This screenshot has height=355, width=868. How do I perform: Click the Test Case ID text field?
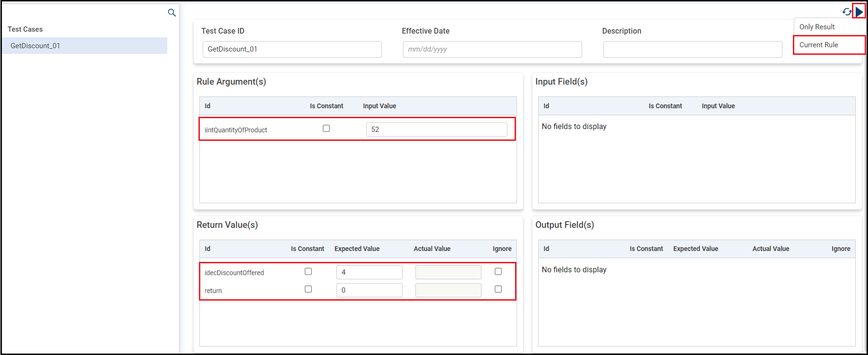pos(292,49)
